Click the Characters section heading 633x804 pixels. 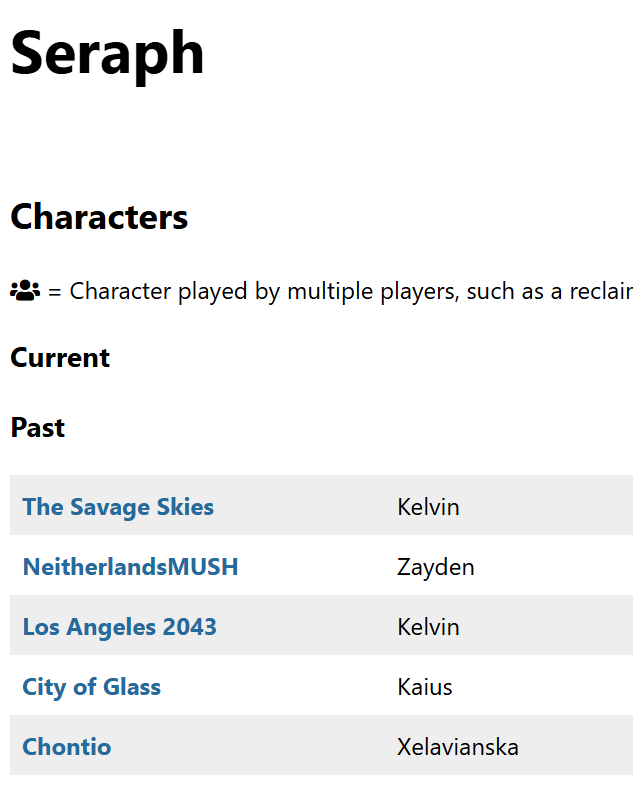click(x=99, y=216)
